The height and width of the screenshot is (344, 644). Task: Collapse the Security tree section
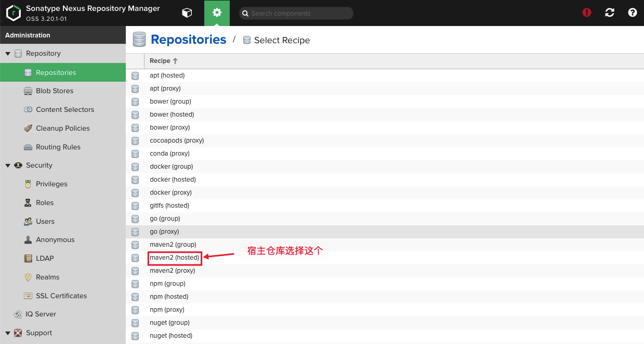pyautogui.click(x=8, y=165)
